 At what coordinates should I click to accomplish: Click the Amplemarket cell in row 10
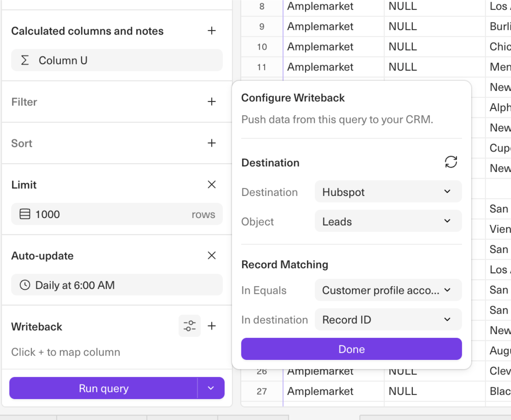pos(320,47)
